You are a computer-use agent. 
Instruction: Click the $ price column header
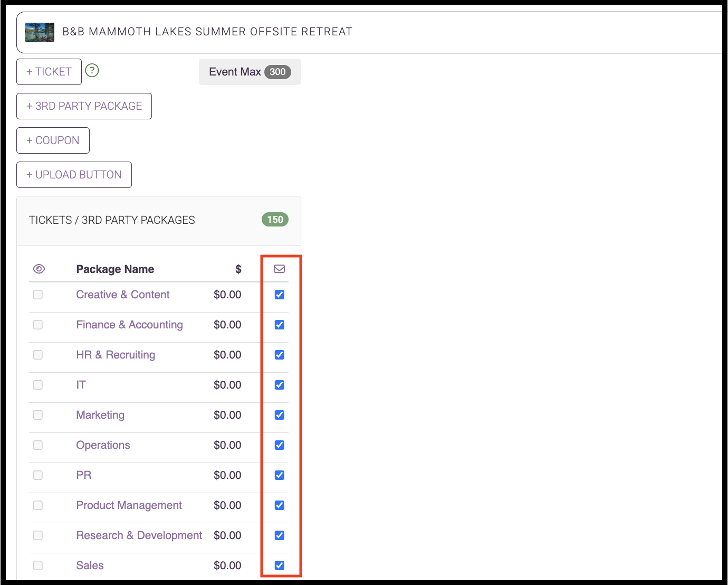tap(238, 269)
